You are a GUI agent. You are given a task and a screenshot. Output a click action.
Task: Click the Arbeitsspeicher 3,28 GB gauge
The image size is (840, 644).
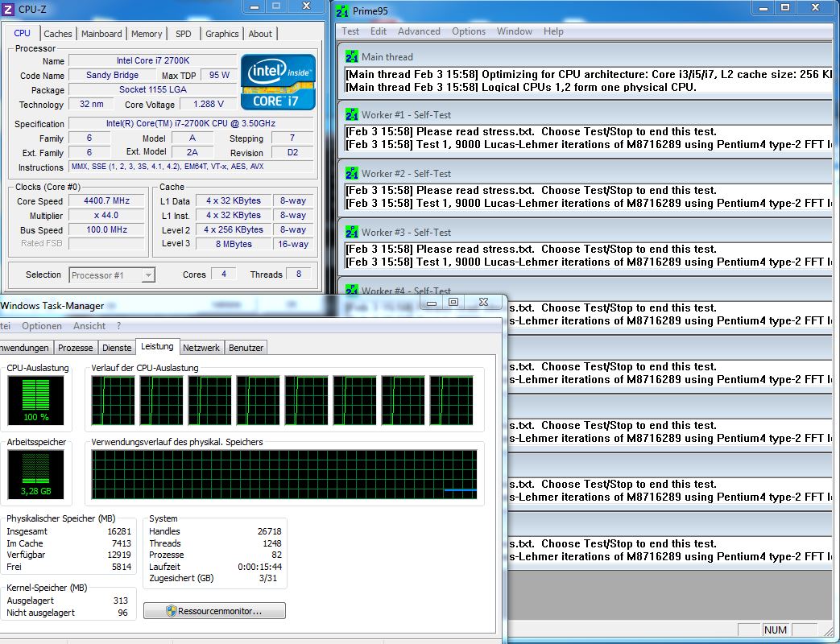click(36, 474)
